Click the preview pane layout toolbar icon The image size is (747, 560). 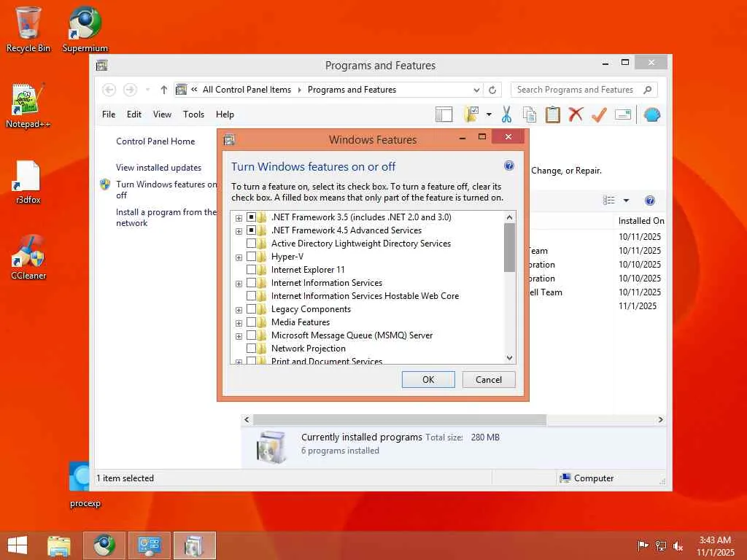tap(444, 114)
